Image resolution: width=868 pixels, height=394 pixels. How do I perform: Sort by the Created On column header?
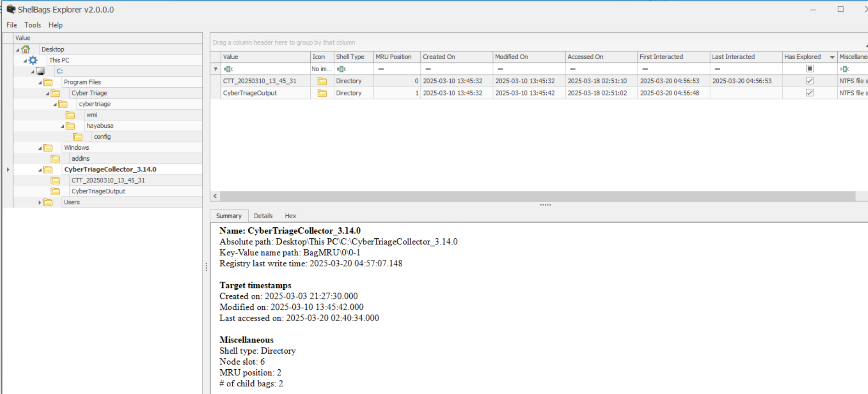click(x=457, y=57)
